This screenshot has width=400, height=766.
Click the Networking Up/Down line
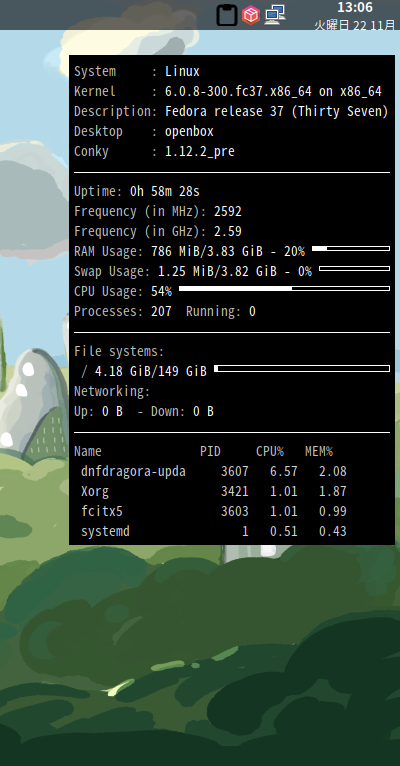(144, 412)
